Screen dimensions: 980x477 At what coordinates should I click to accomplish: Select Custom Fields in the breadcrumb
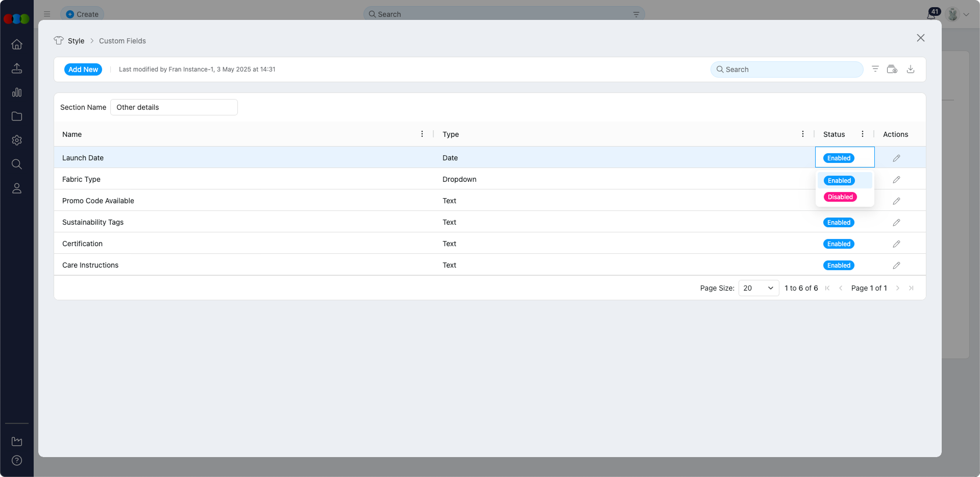tap(122, 41)
